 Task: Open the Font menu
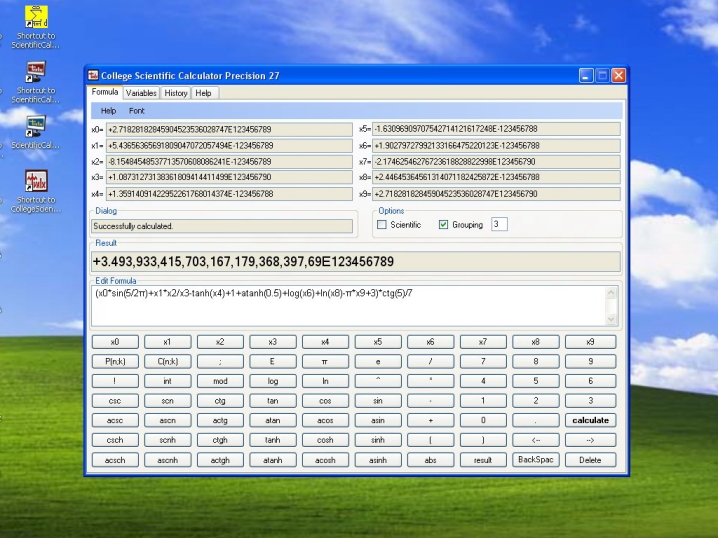136,110
